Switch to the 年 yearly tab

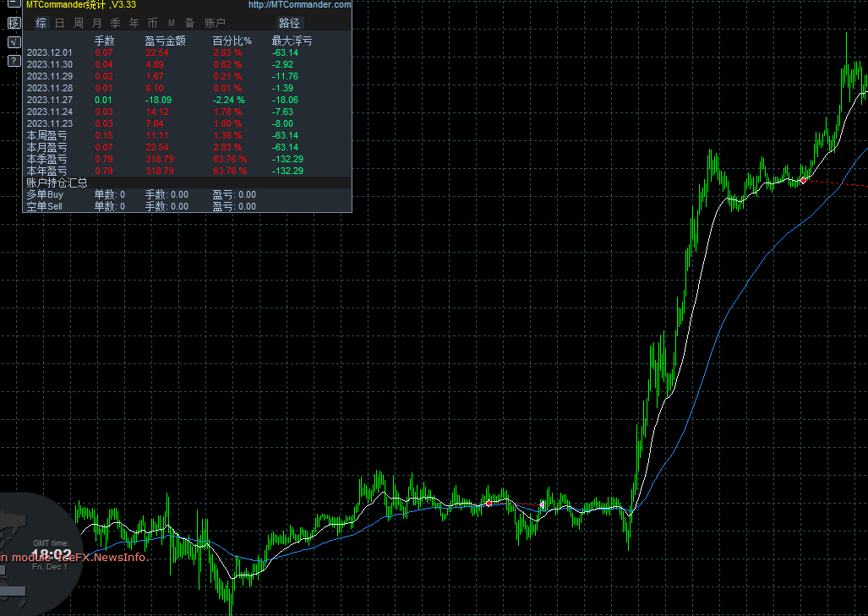point(134,23)
